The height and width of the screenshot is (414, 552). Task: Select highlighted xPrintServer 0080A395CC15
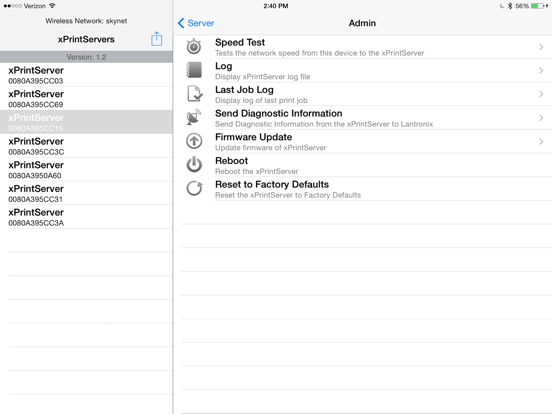86,122
